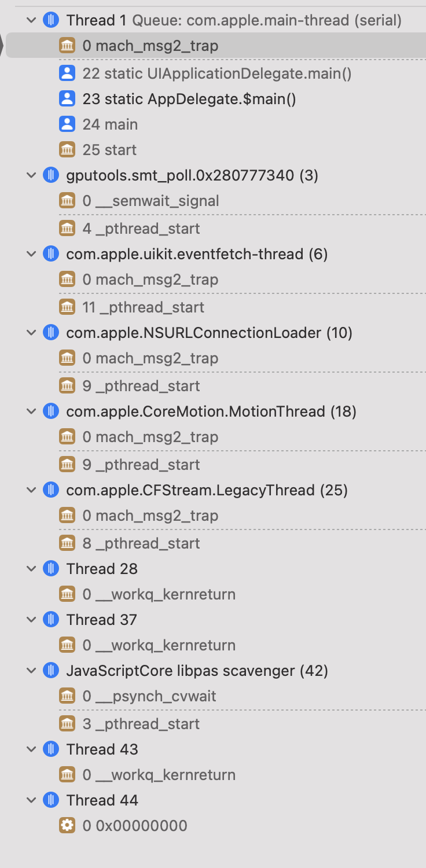Click the library icon beside 25 start
Viewport: 426px width, 868px height.
click(67, 149)
